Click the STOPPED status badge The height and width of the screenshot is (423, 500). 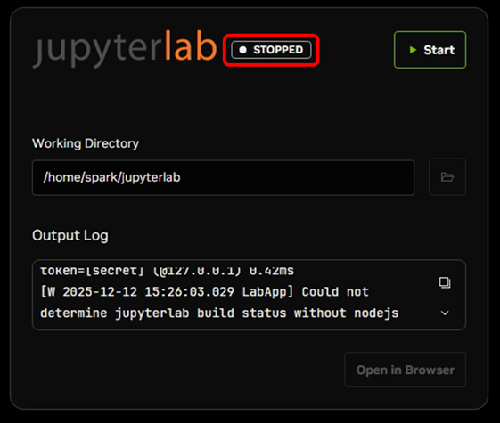pos(271,50)
